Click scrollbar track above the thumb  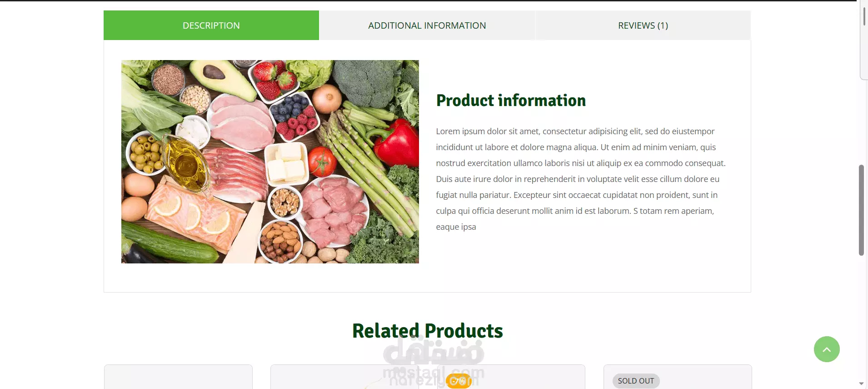[861, 123]
